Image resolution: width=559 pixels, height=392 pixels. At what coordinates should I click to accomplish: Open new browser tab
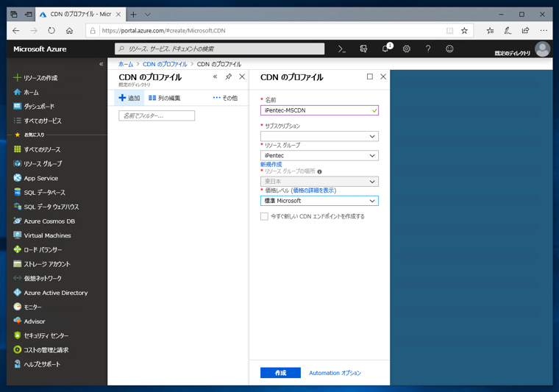(x=133, y=14)
